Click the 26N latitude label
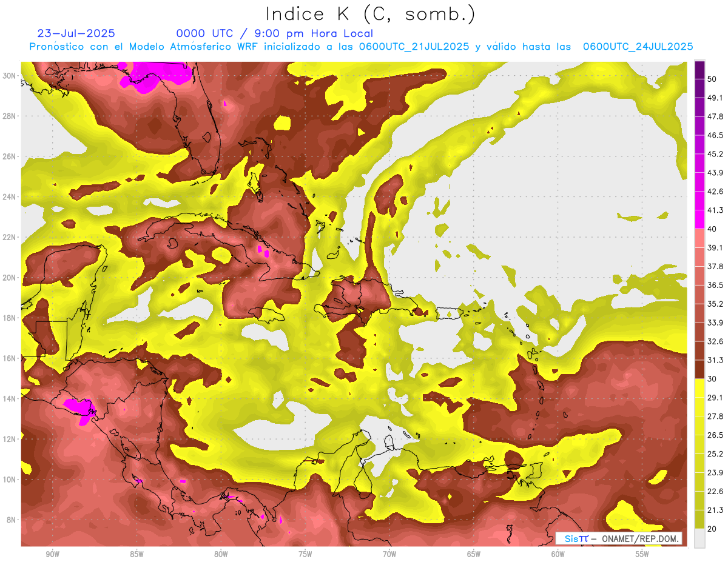 coord(9,156)
